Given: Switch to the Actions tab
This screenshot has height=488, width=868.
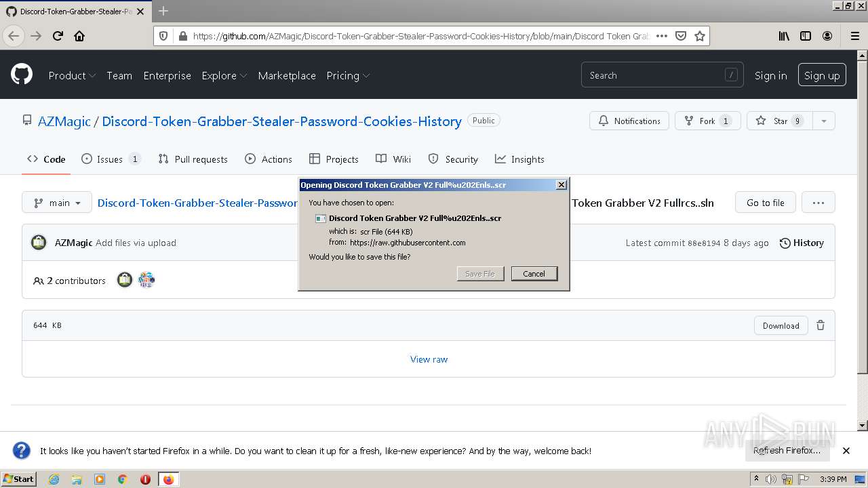Looking at the screenshot, I should [269, 159].
